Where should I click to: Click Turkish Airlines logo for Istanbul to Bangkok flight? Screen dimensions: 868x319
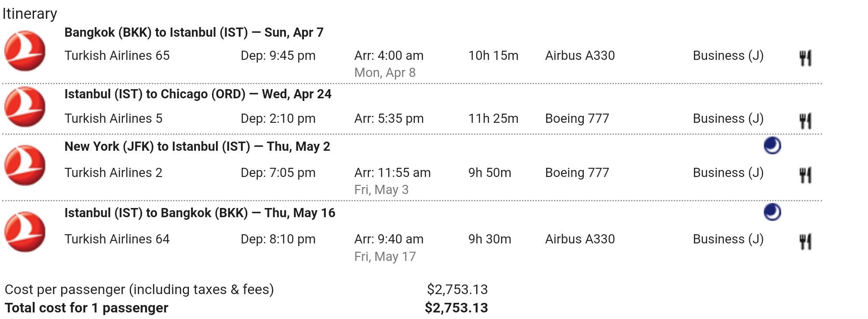click(x=25, y=232)
